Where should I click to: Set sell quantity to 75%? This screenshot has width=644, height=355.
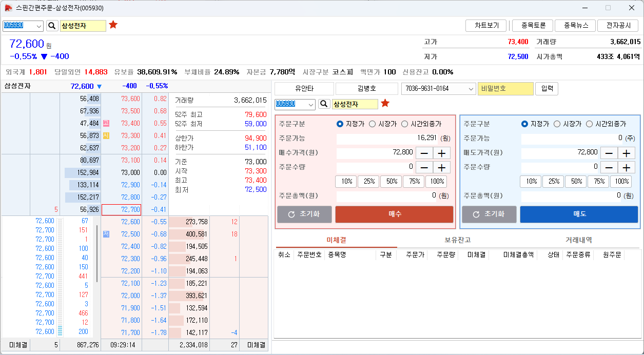pyautogui.click(x=598, y=182)
